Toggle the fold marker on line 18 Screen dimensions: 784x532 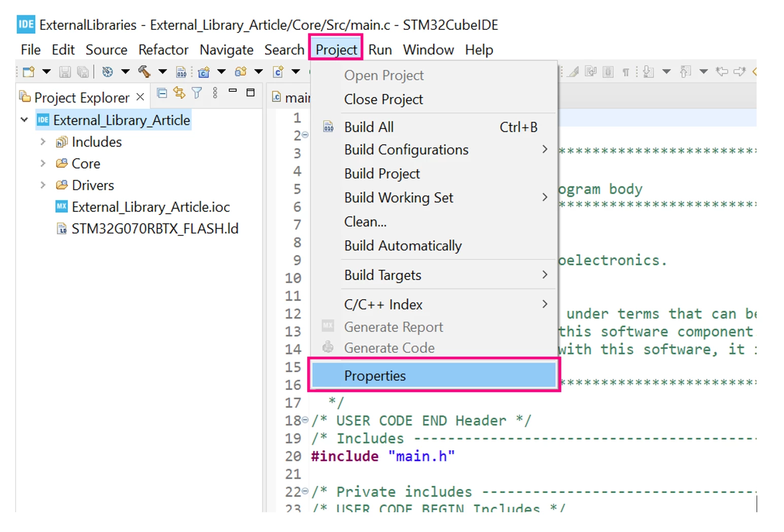coord(305,420)
